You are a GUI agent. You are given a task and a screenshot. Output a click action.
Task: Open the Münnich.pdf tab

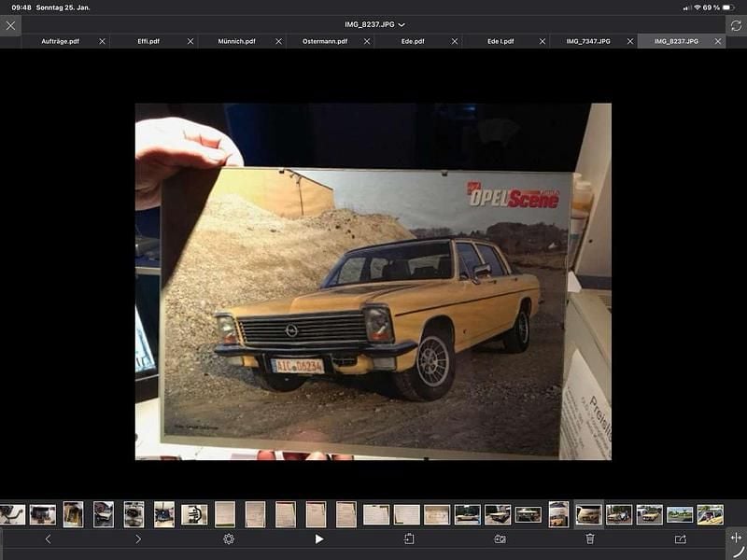[x=236, y=42]
